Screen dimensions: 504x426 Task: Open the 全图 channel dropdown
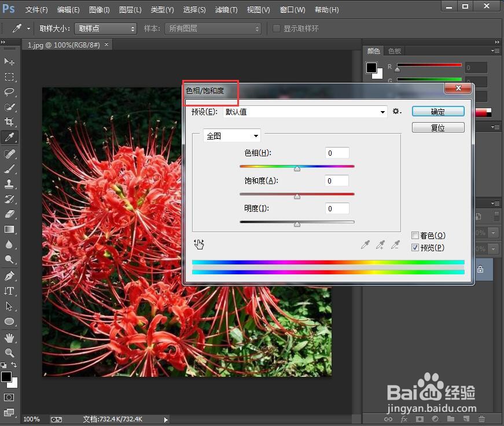(x=232, y=135)
